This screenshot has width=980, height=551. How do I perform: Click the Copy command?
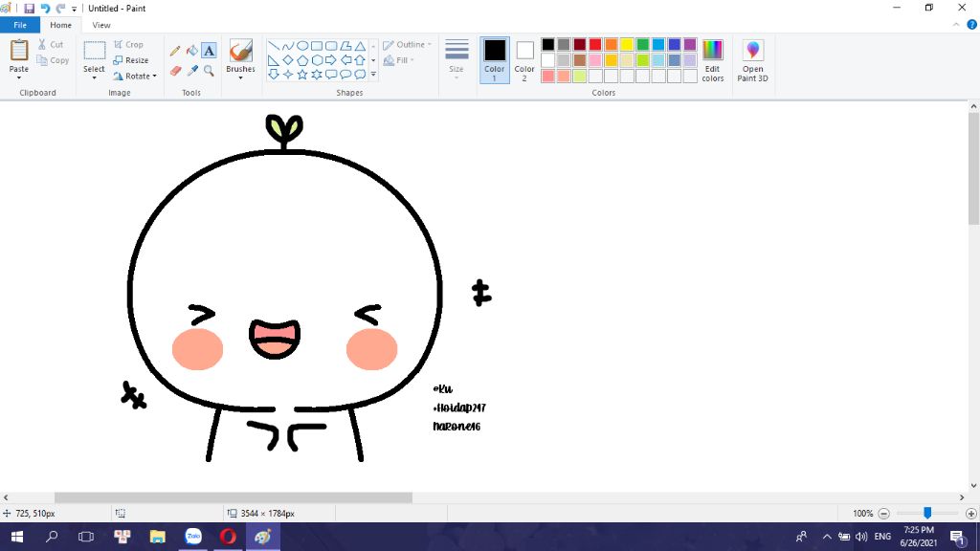point(54,60)
